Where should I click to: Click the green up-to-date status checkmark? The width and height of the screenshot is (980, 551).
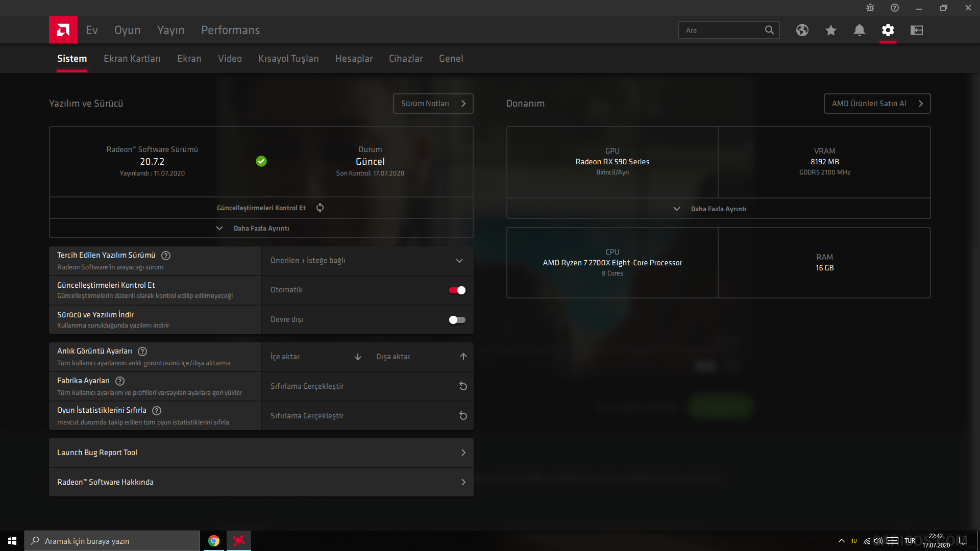pos(261,161)
